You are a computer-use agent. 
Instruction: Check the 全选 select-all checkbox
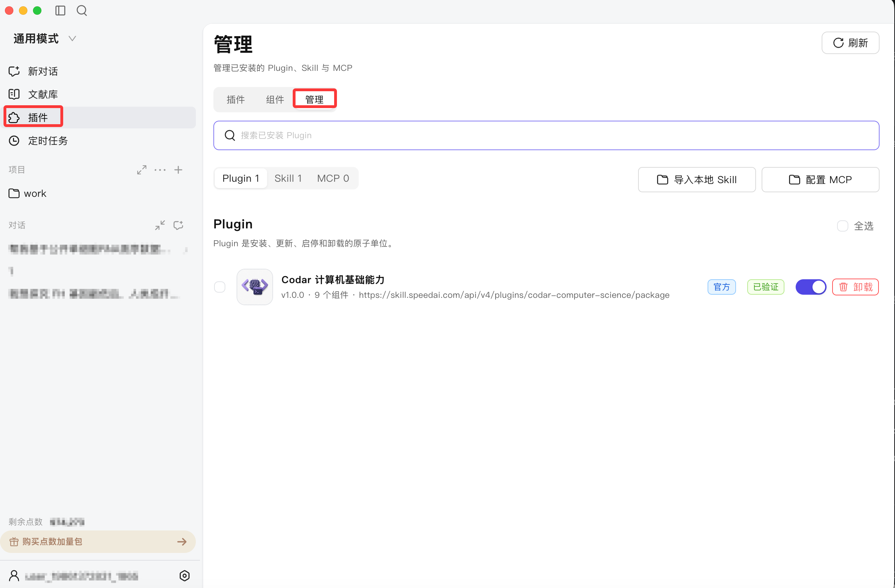(x=842, y=226)
